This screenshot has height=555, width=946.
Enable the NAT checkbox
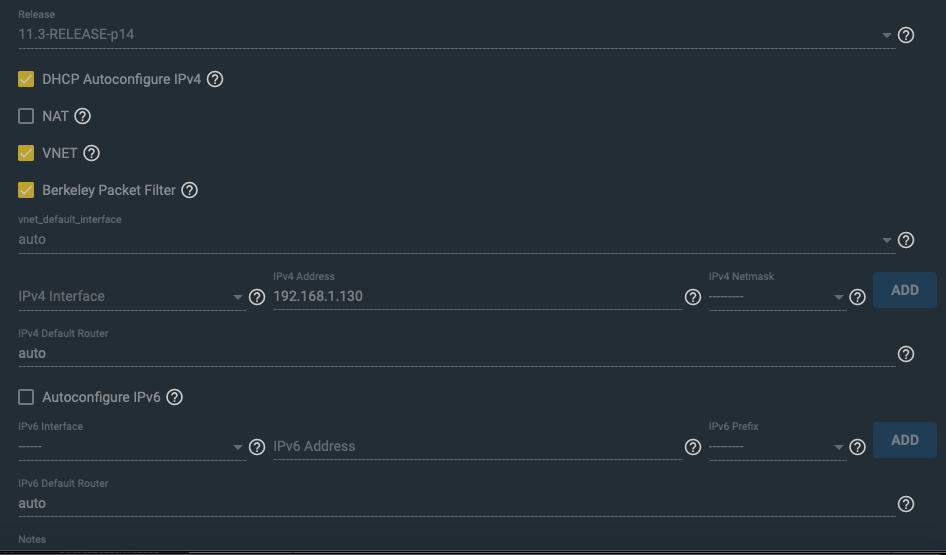tap(26, 116)
